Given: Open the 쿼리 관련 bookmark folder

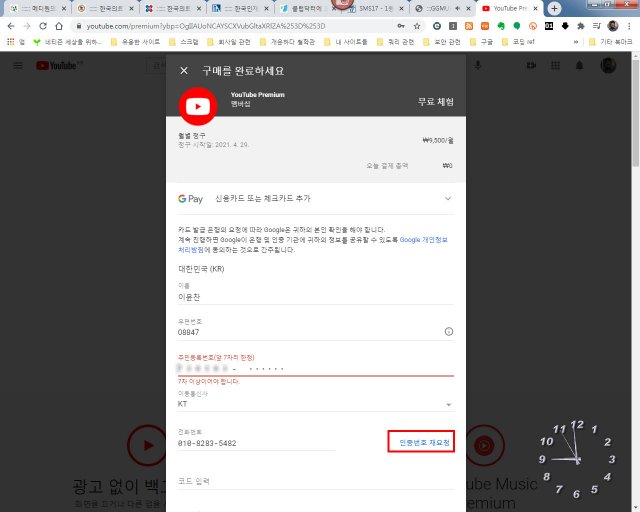Looking at the screenshot, I should tap(396, 42).
